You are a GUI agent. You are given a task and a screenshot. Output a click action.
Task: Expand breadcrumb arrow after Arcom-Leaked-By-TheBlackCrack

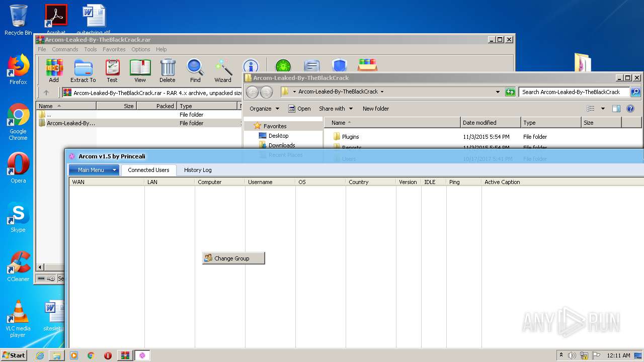(382, 92)
